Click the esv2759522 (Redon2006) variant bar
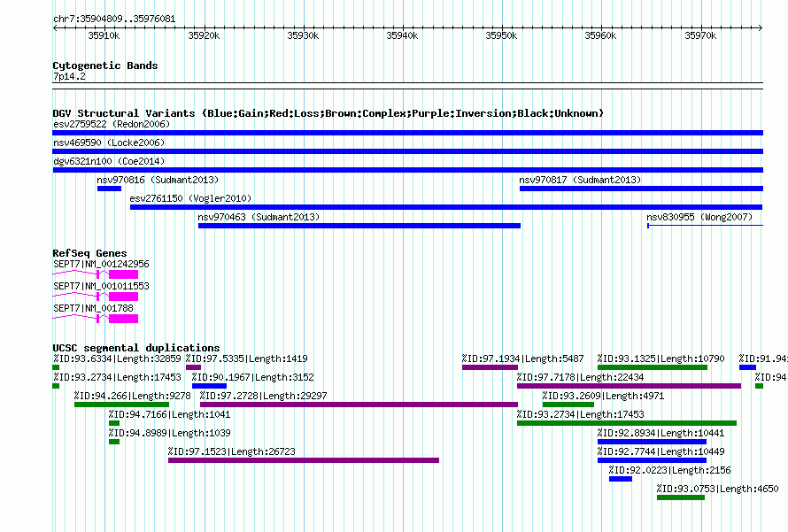The width and height of the screenshot is (788, 532). pos(407,133)
